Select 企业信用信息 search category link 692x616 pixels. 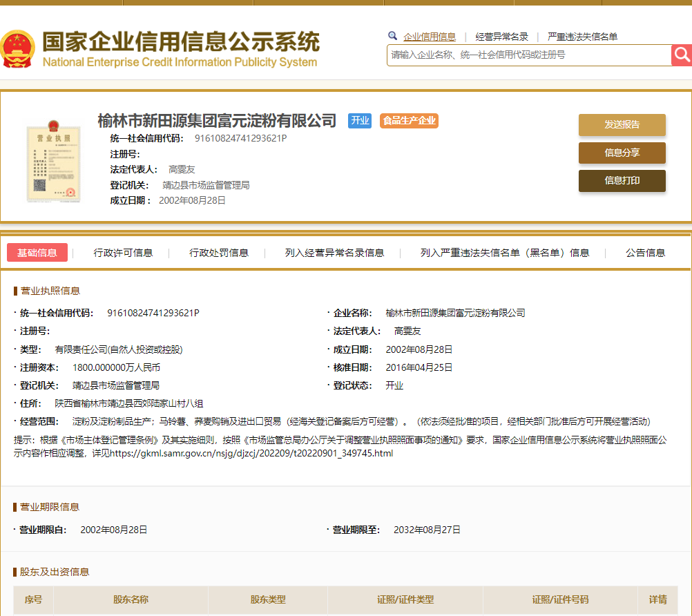pos(430,37)
